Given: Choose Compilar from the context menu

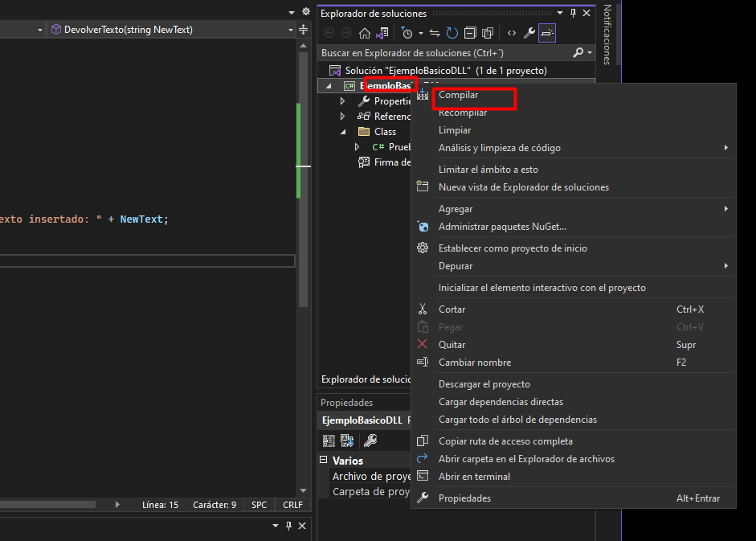Looking at the screenshot, I should click(458, 95).
